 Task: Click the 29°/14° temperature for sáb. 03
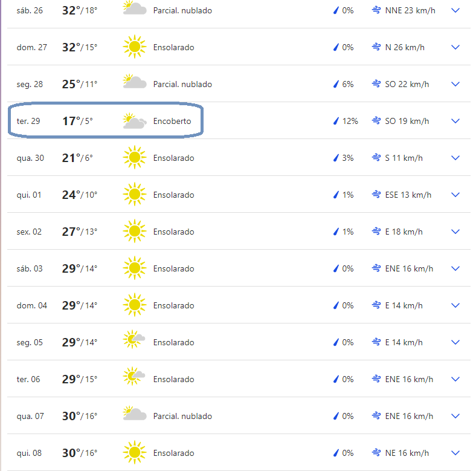pyautogui.click(x=80, y=268)
